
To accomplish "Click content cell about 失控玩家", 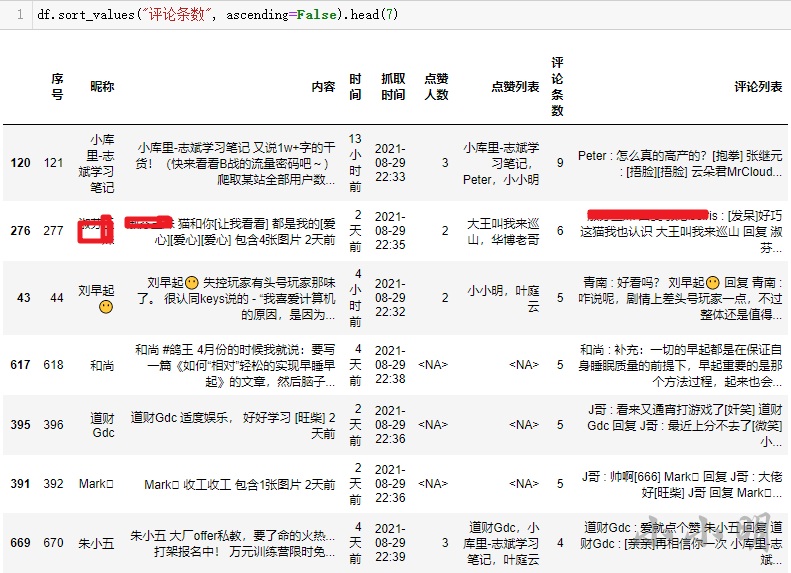I will [236, 298].
